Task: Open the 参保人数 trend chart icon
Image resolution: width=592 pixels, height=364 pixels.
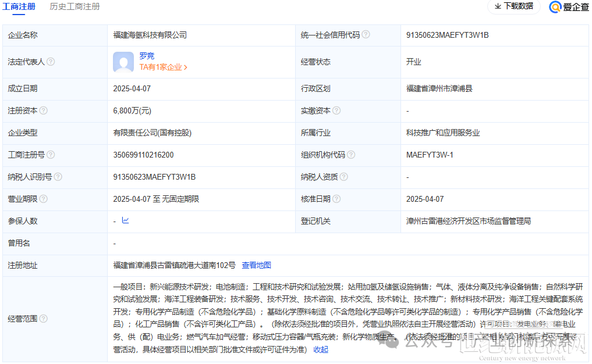Action: 125,221
